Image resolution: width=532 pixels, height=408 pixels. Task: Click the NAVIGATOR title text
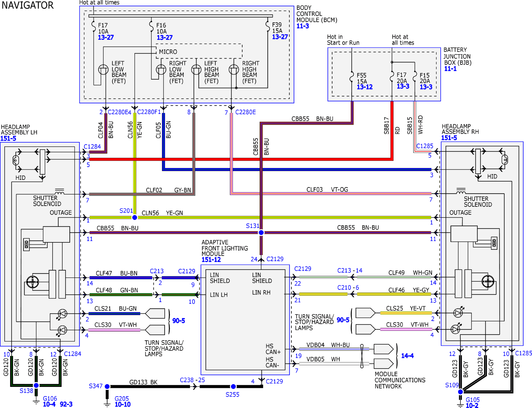[28, 5]
